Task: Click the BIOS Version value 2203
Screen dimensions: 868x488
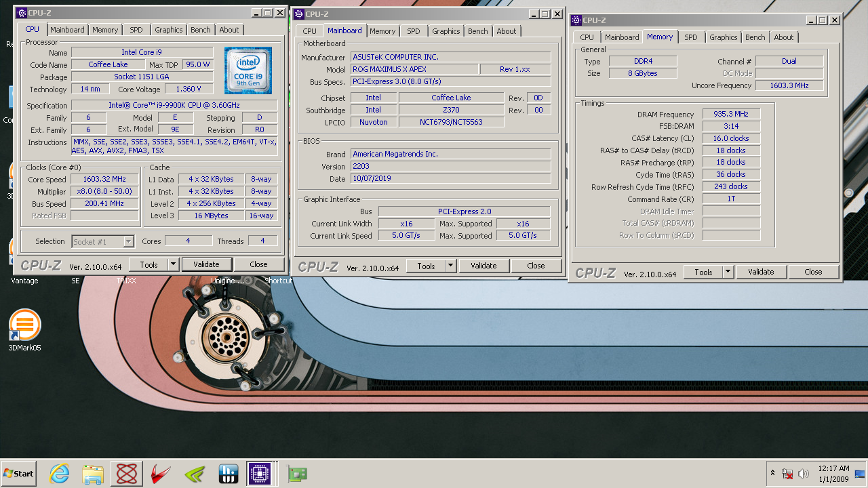Action: point(451,166)
